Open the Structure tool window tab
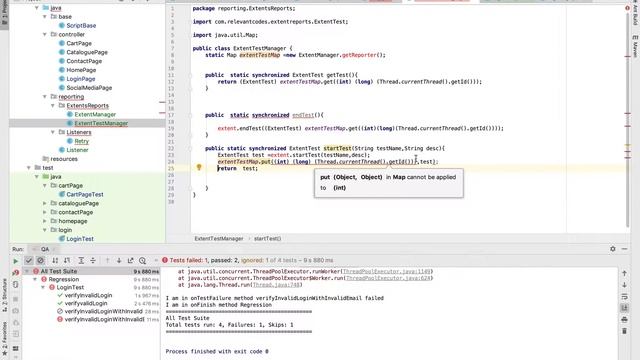The image size is (640, 360). coord(4,295)
